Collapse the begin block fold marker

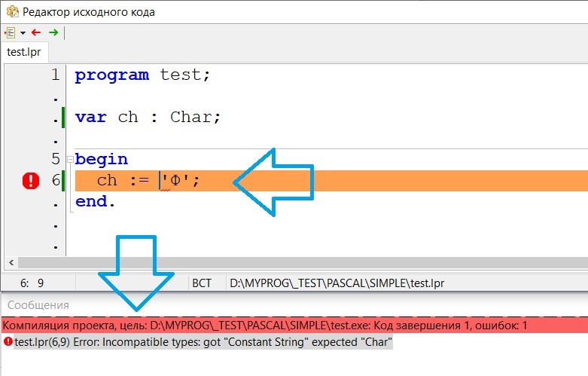pos(70,160)
